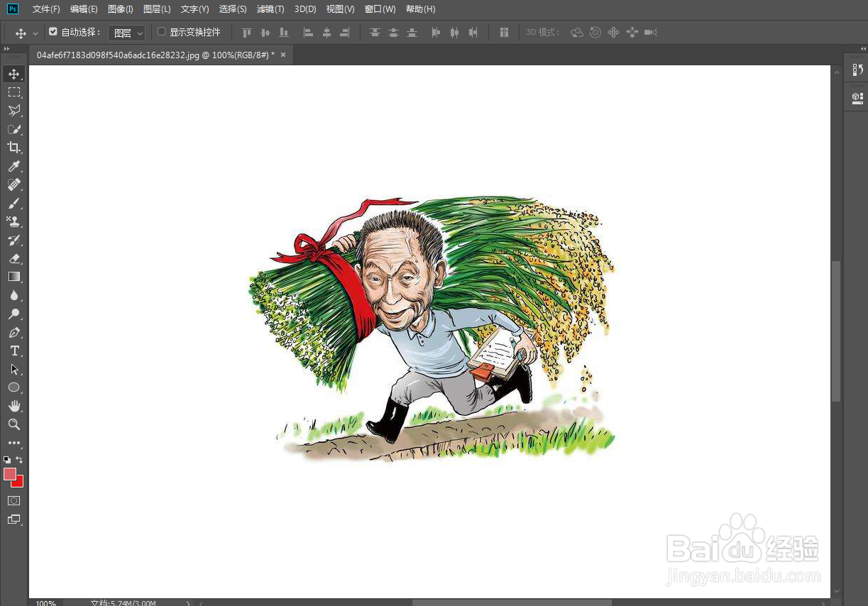868x606 pixels.
Task: Select the Pen tool
Action: (14, 332)
